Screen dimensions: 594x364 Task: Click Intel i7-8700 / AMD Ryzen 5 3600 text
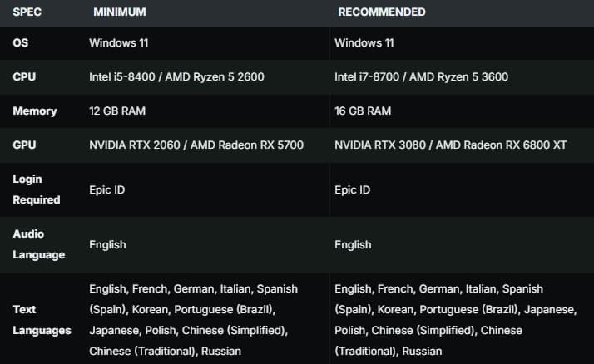(x=421, y=76)
